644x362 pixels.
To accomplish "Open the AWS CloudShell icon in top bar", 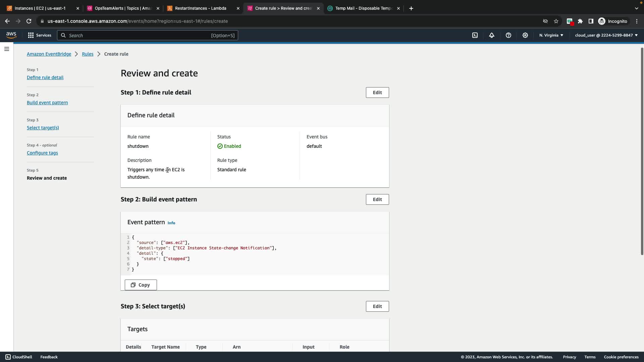I will 475,35.
